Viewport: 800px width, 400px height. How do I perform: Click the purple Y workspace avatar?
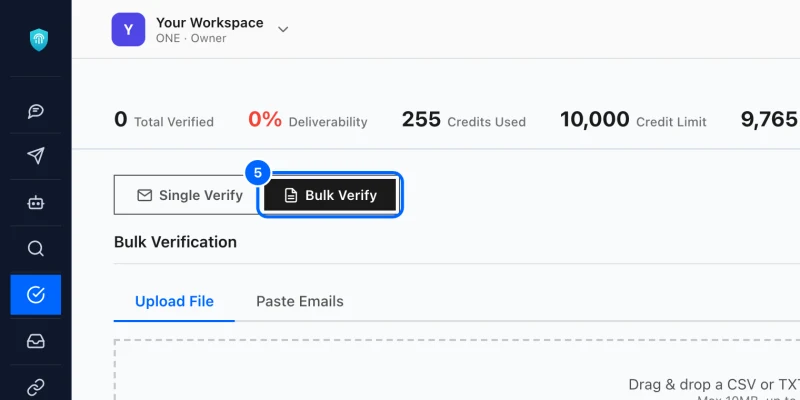coord(128,30)
